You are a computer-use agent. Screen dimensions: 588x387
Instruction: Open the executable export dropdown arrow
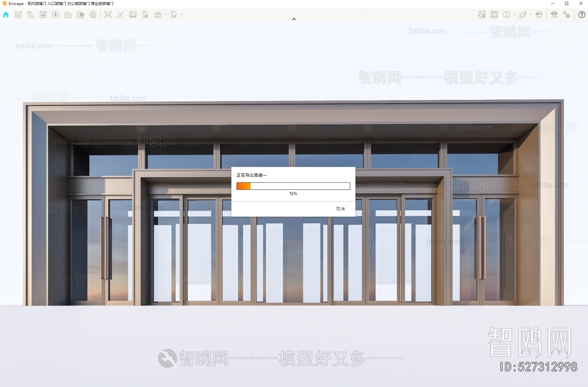(181, 15)
